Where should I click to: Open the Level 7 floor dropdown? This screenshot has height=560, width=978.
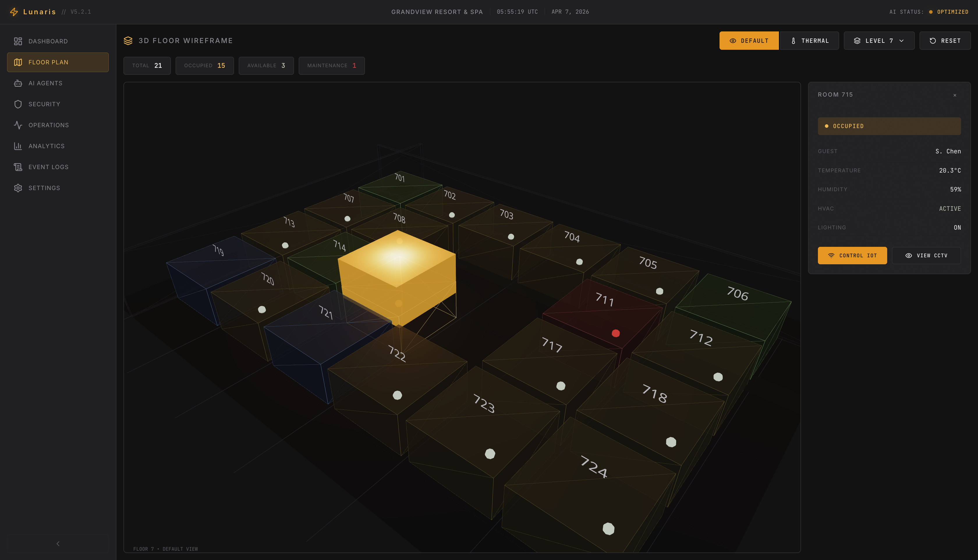pyautogui.click(x=879, y=41)
